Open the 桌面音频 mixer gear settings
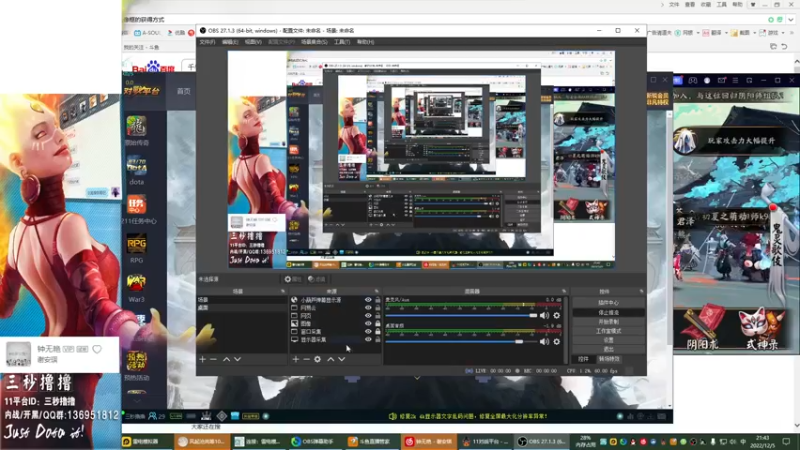Viewport: 800px width, 450px height. 557,341
